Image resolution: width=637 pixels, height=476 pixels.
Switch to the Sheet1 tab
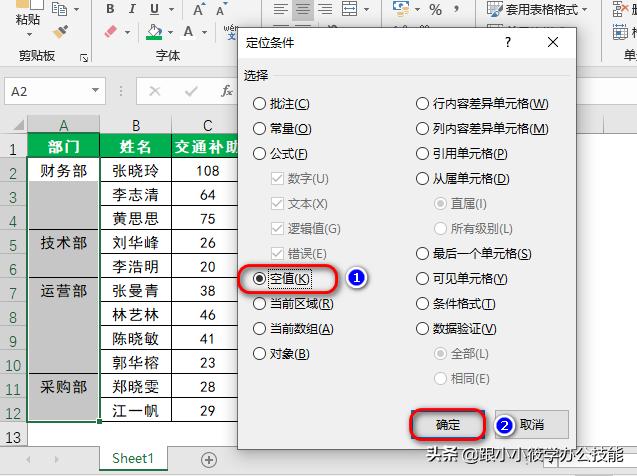point(133,459)
